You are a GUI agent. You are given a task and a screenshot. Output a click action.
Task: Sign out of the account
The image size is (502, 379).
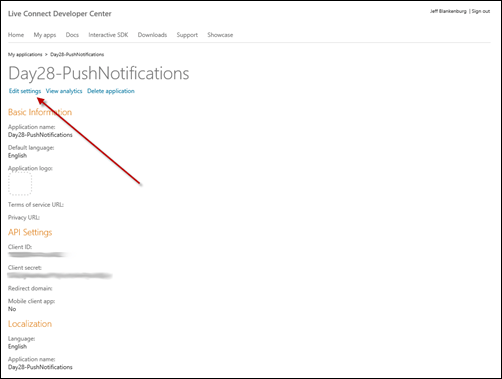[481, 11]
